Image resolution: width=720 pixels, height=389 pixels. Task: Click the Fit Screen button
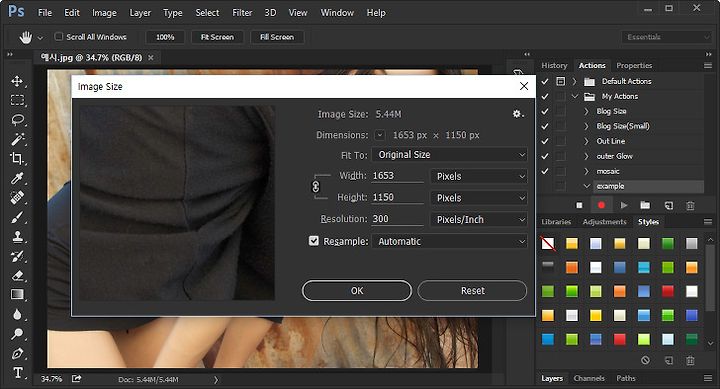click(217, 37)
